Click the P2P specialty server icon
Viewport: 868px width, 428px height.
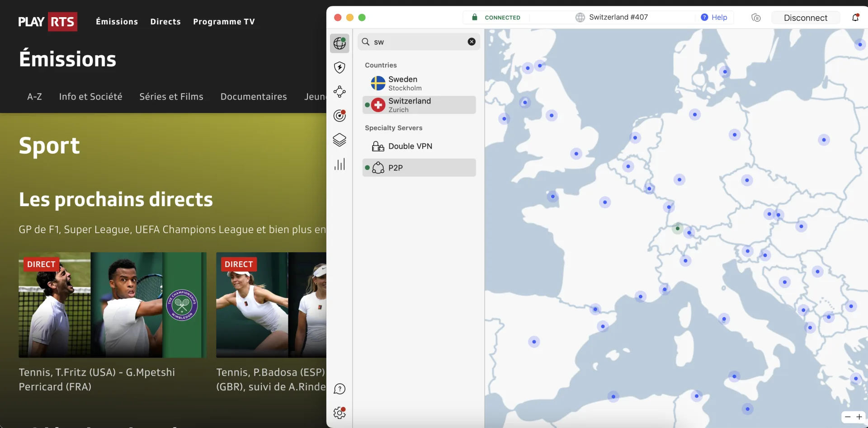[378, 168]
